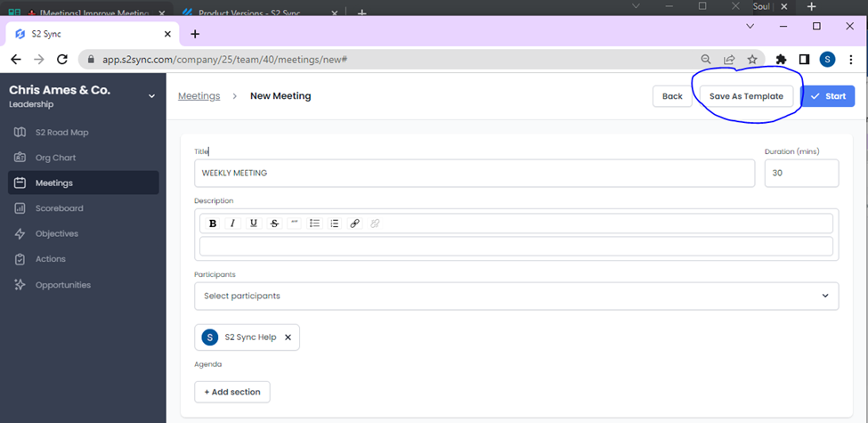Insert bulleted list in Description
This screenshot has width=868, height=423.
314,224
